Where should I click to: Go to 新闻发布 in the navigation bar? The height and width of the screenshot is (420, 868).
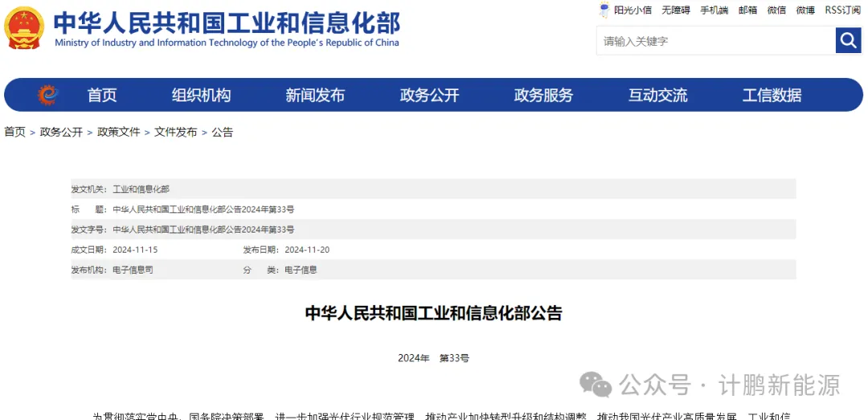click(x=315, y=95)
